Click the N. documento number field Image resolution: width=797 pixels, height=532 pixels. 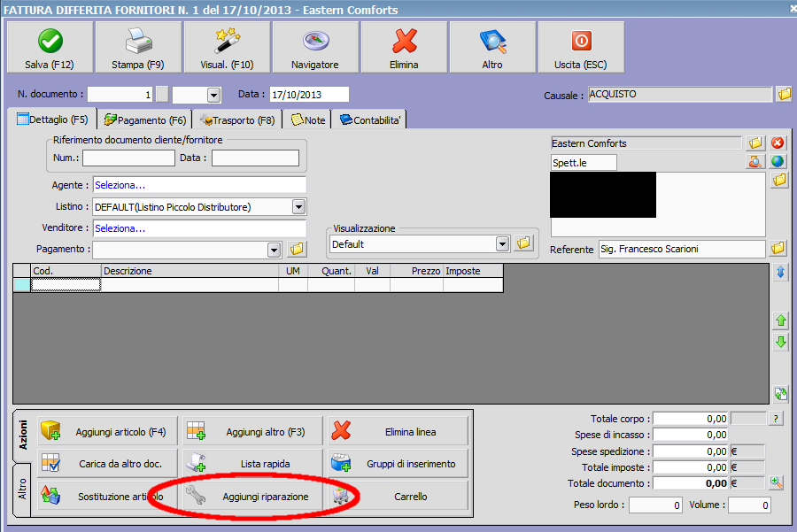point(120,94)
